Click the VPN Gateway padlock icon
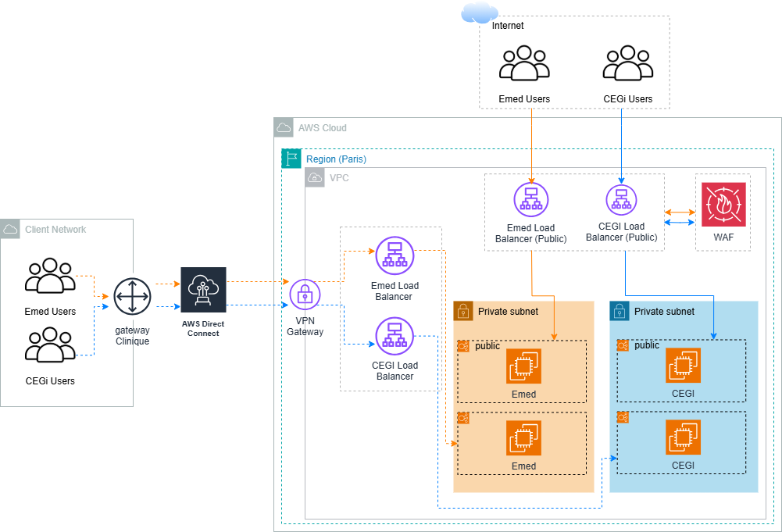 click(x=305, y=295)
